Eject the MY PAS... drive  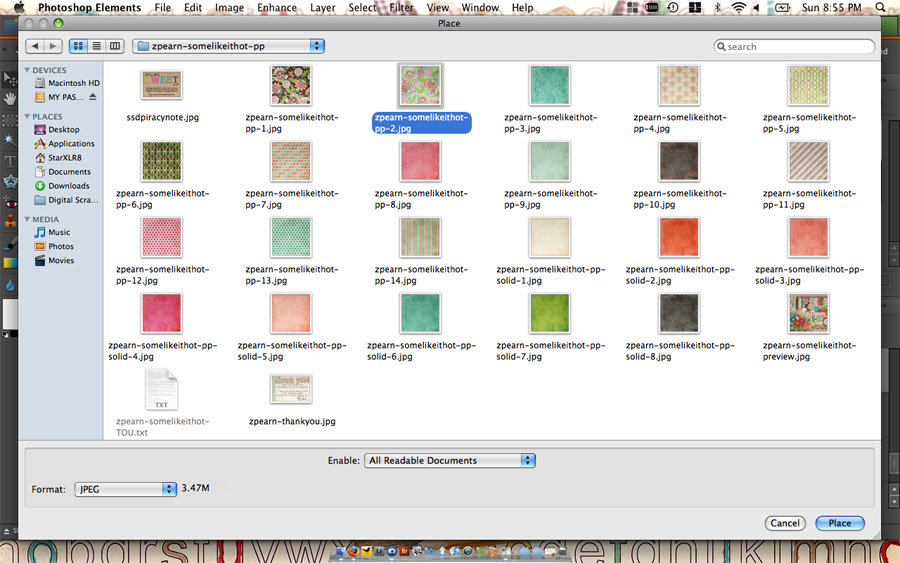pos(93,97)
